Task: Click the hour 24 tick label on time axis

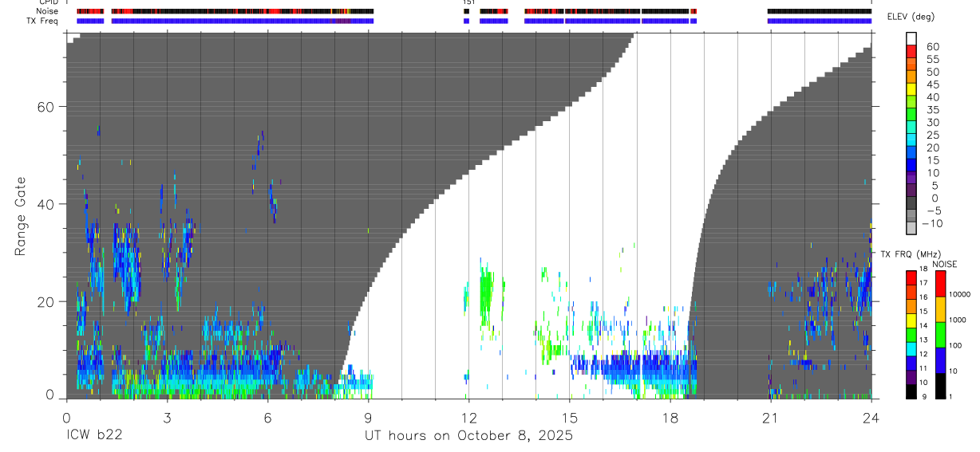Action: pos(871,417)
